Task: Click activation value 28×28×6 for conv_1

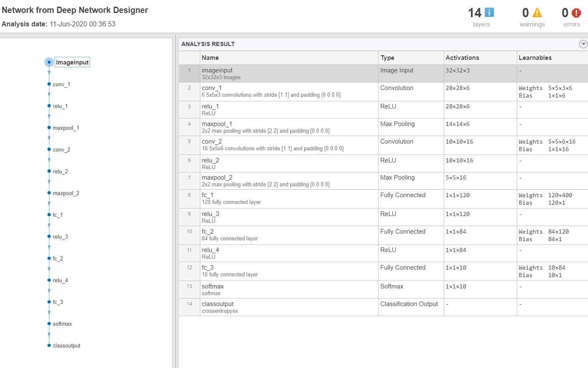Action: (458, 88)
